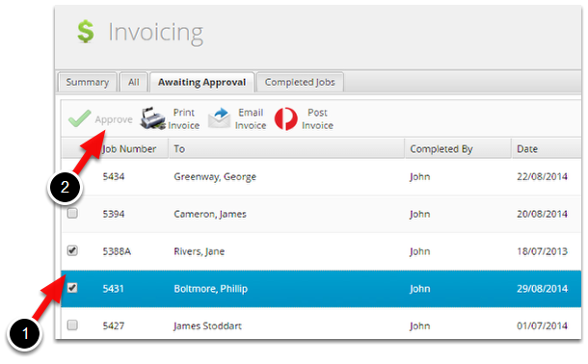Click the Post Invoice label

[317, 118]
